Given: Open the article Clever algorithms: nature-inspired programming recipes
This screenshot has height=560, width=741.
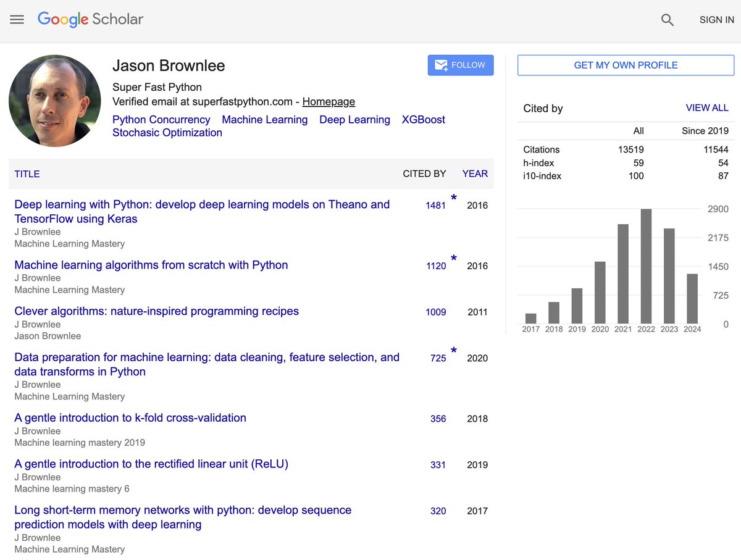Looking at the screenshot, I should (156, 311).
